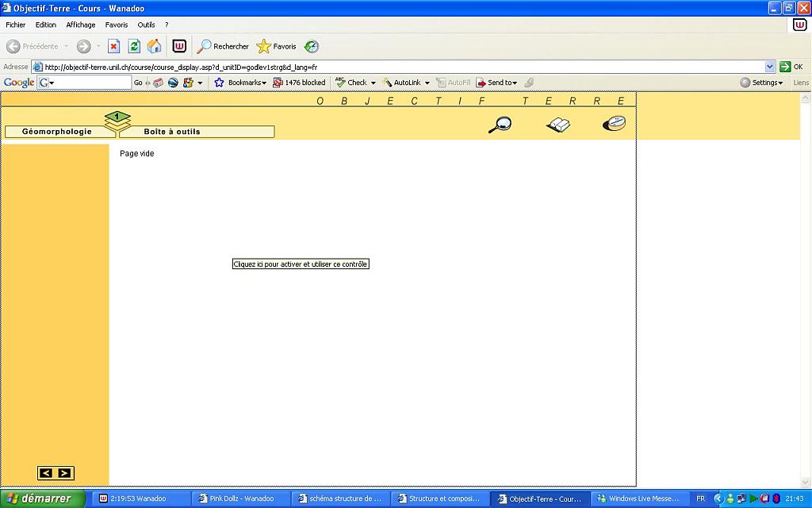Click the green OK go button
Screen dimensions: 812x508
click(791, 67)
